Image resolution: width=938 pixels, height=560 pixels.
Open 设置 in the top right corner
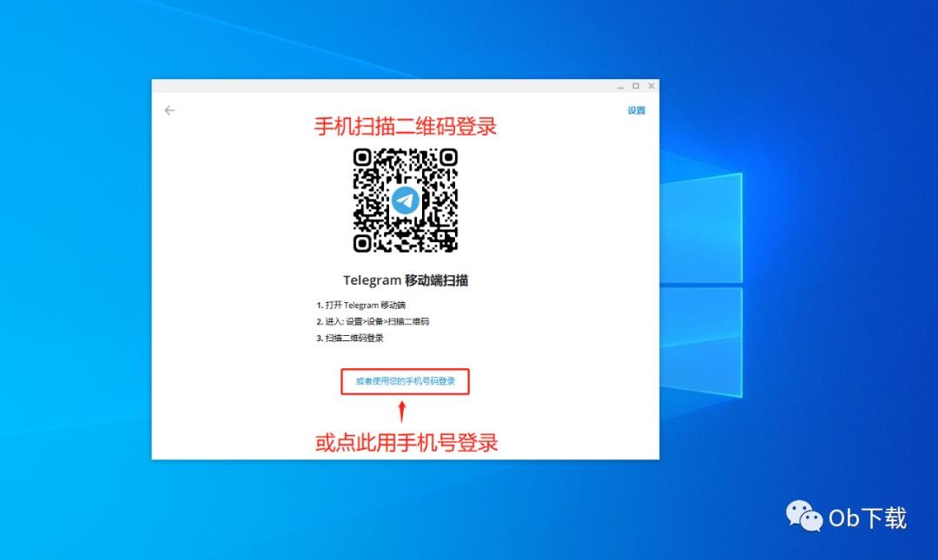pos(637,110)
